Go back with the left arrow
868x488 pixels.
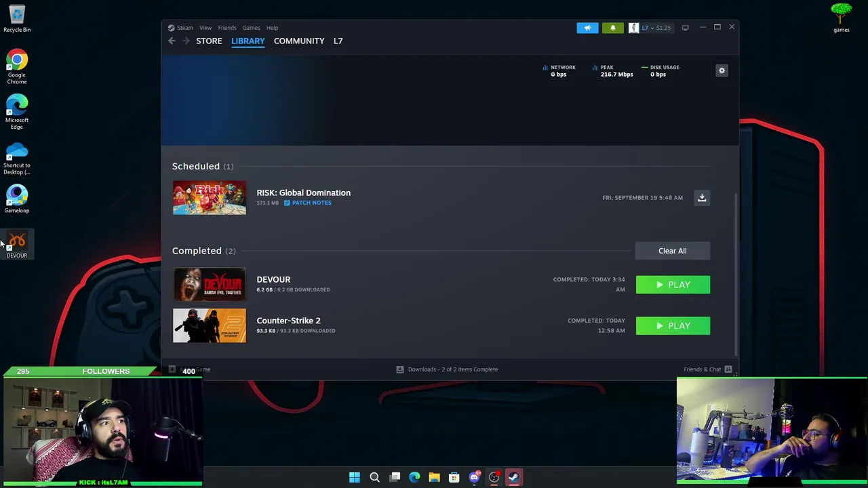coord(172,41)
